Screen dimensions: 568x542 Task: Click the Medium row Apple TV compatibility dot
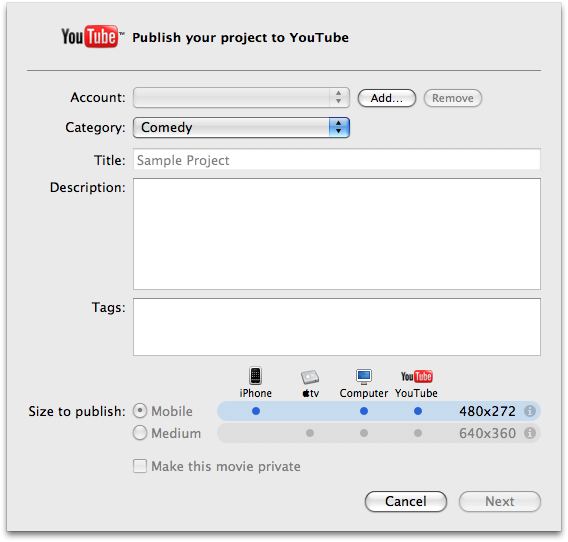310,433
